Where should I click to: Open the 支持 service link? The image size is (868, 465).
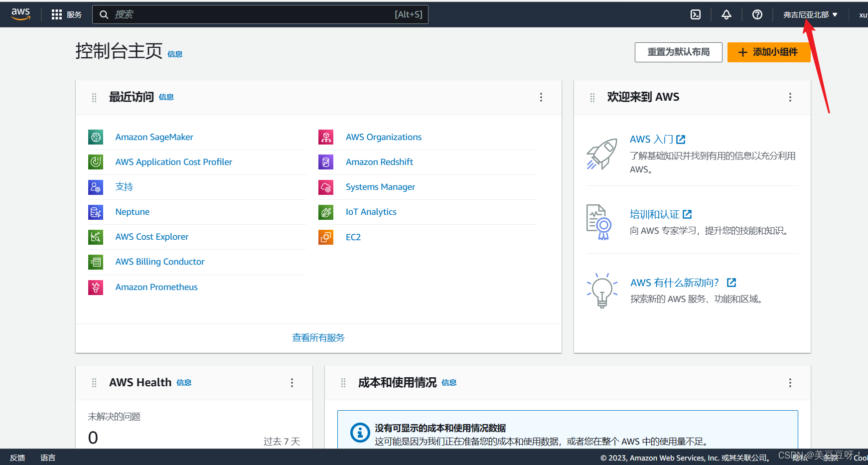[x=124, y=187]
